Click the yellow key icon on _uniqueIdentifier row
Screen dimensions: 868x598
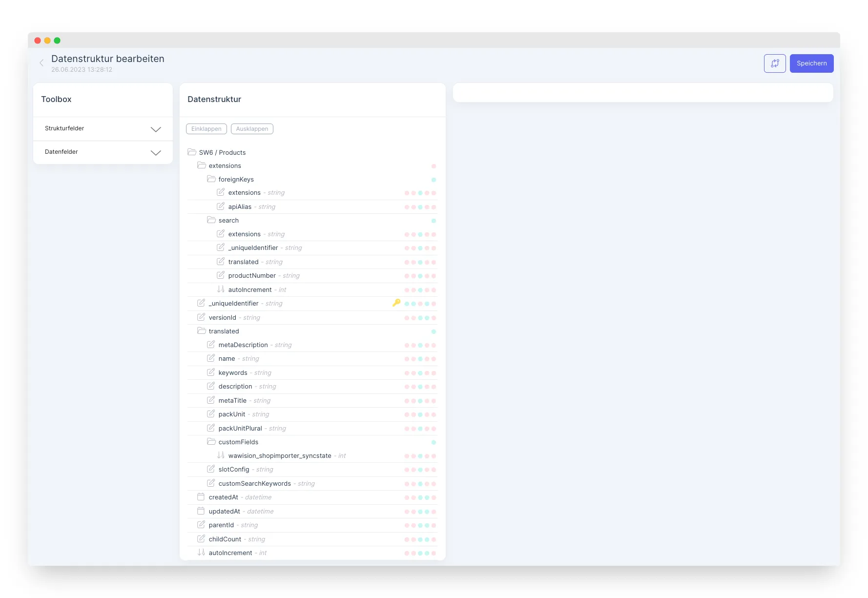click(x=396, y=303)
